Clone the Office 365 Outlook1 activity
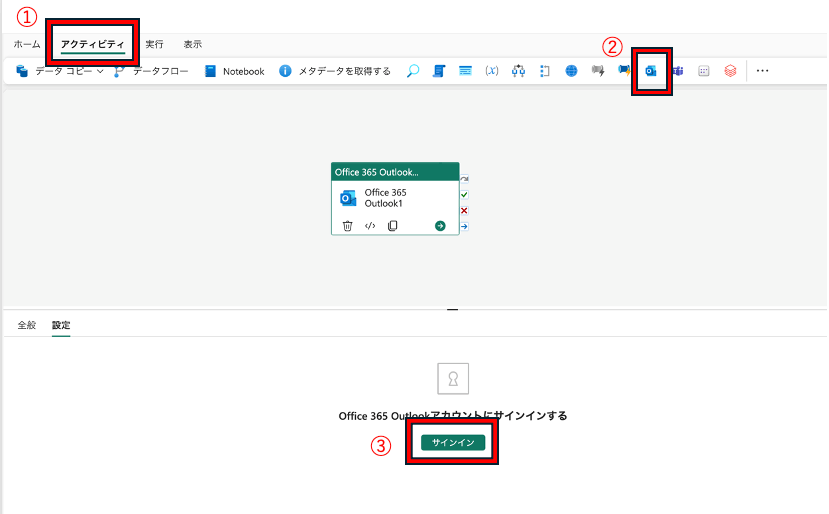This screenshot has width=829, height=514. point(392,226)
